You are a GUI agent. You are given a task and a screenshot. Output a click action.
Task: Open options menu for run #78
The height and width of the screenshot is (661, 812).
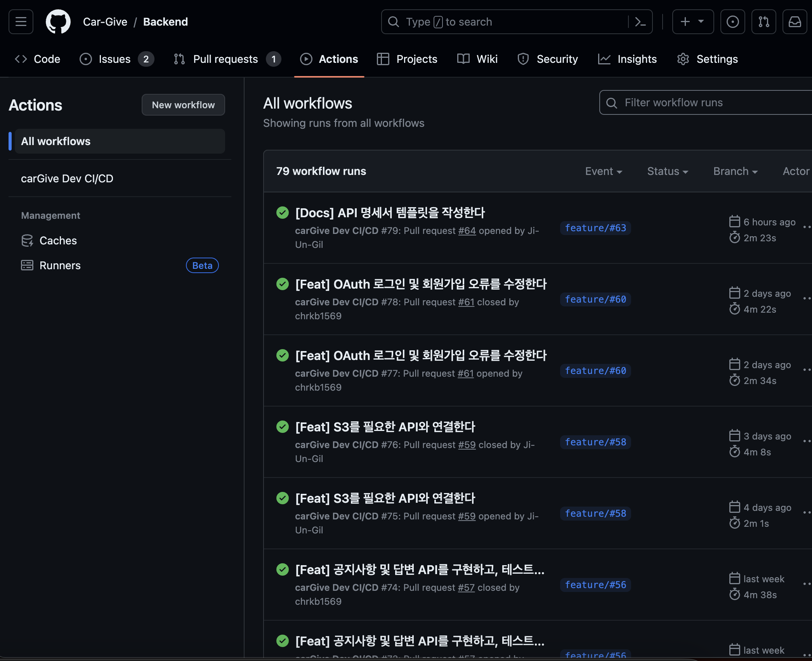point(807,298)
